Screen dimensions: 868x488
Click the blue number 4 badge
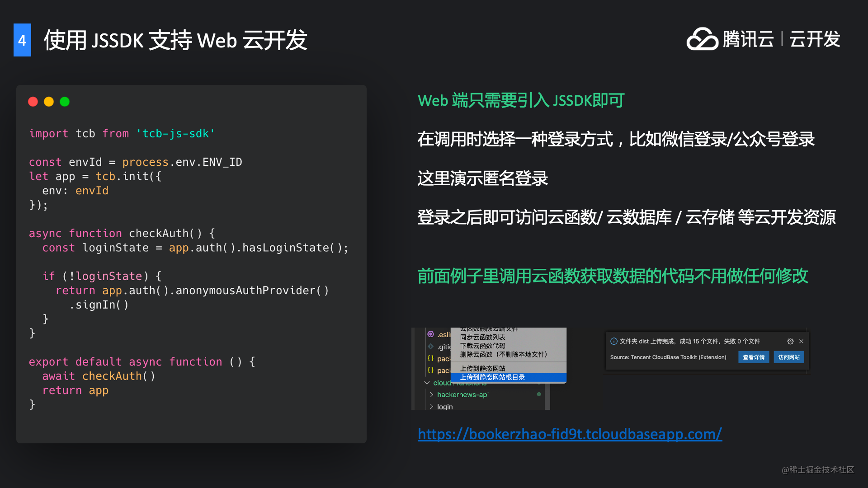click(x=22, y=40)
